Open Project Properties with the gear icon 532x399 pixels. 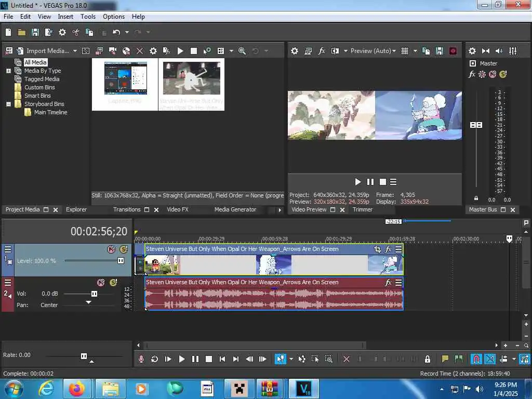pyautogui.click(x=62, y=32)
